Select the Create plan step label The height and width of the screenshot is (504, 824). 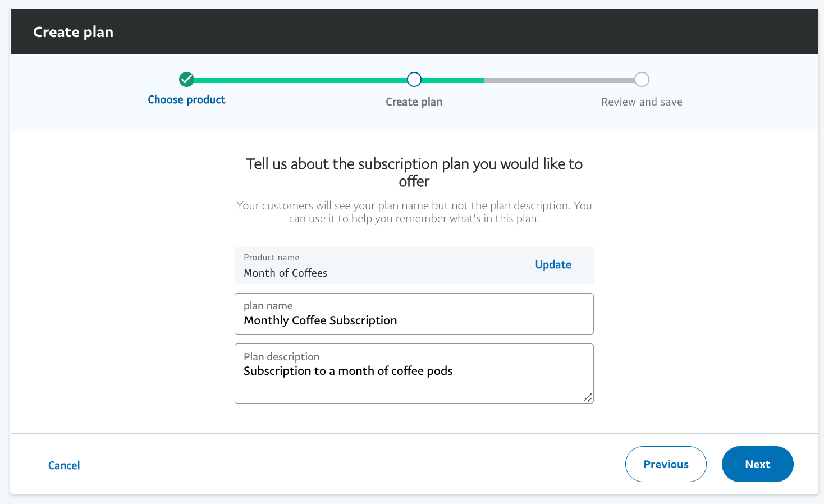[414, 102]
